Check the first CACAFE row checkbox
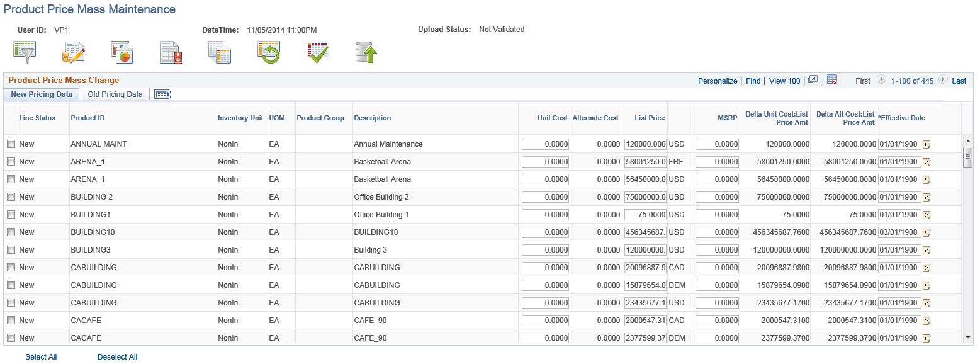The height and width of the screenshot is (364, 980). click(11, 320)
